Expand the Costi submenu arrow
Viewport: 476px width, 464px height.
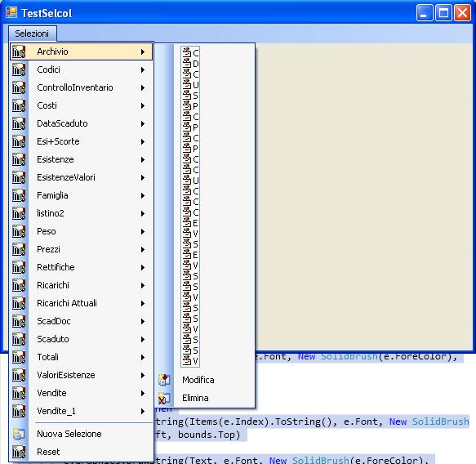143,105
